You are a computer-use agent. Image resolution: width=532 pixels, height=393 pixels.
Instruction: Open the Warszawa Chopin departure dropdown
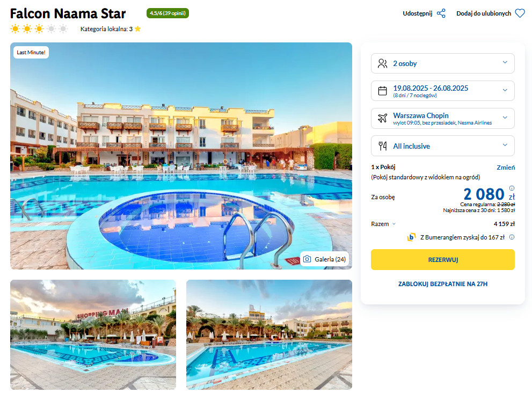coord(443,118)
